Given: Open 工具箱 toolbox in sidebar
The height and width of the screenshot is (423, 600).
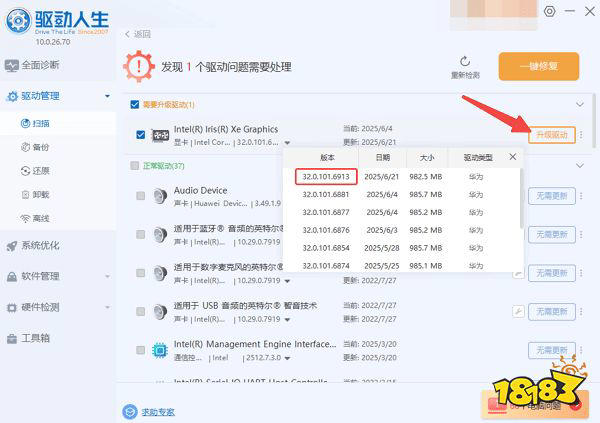Looking at the screenshot, I should click(28, 338).
